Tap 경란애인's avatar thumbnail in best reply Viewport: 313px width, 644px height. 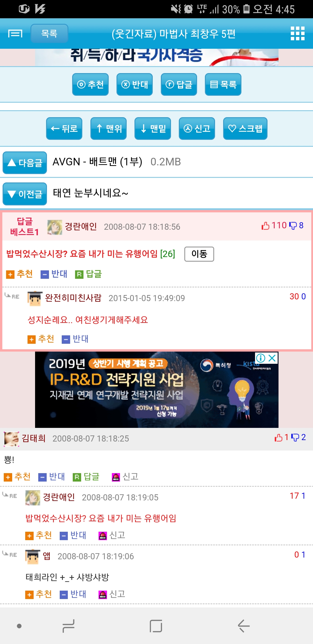[55, 227]
